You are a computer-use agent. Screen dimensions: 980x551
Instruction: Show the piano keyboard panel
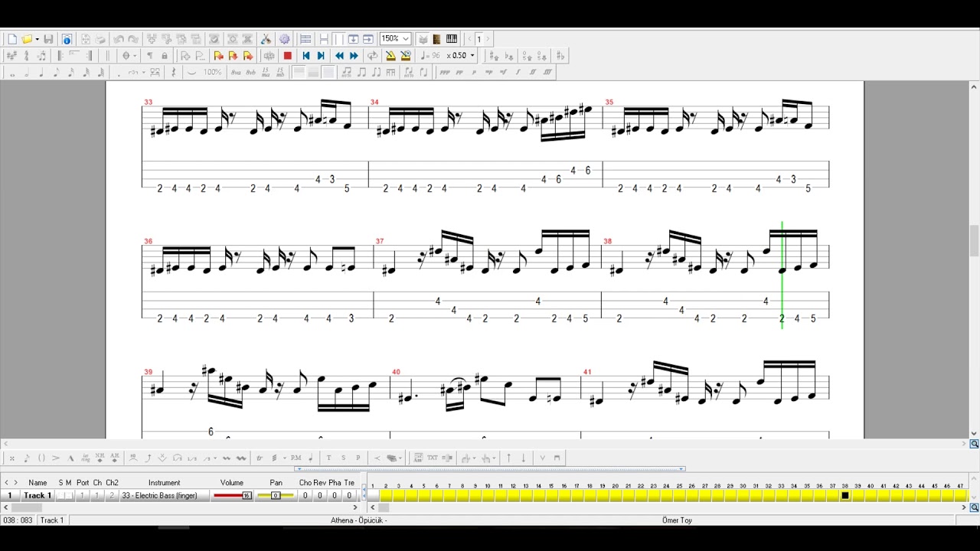(x=452, y=39)
